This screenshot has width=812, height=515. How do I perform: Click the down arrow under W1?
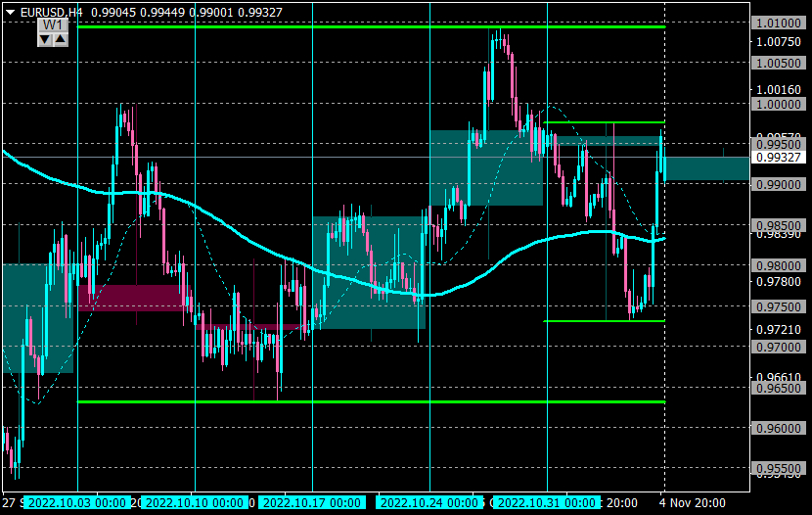45,39
